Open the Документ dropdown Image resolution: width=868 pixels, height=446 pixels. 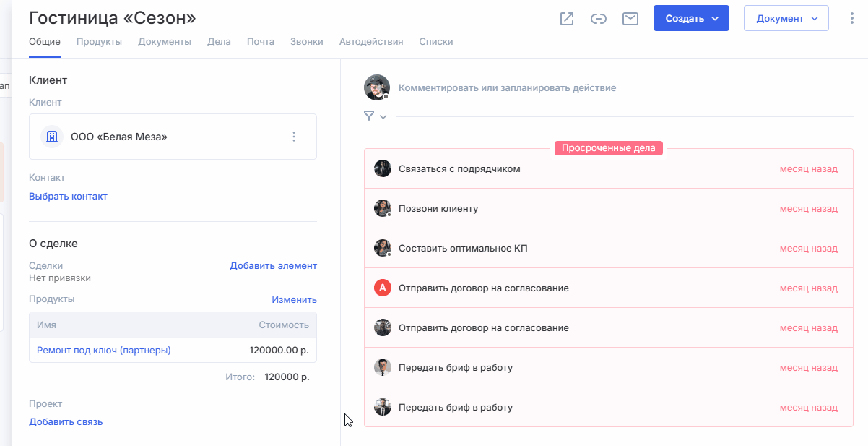tap(786, 19)
